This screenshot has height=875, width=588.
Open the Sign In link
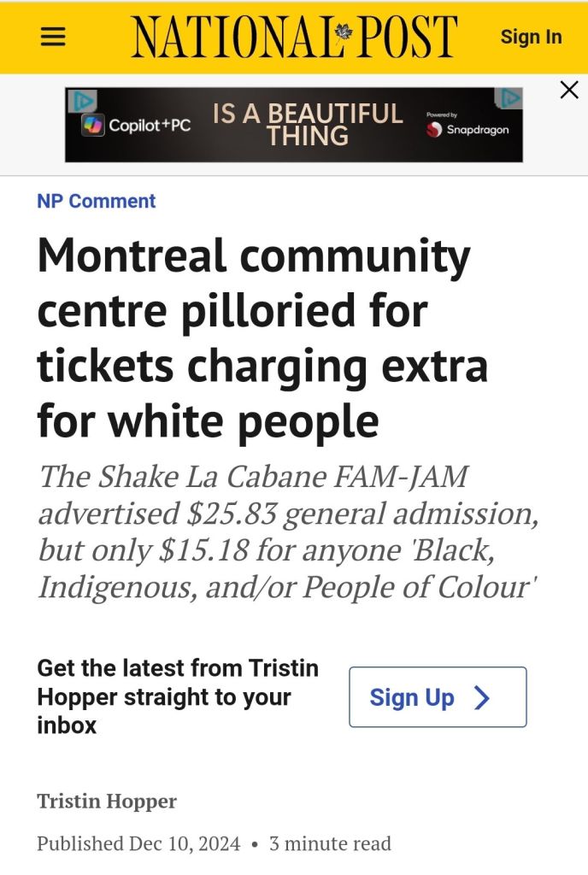coord(531,37)
